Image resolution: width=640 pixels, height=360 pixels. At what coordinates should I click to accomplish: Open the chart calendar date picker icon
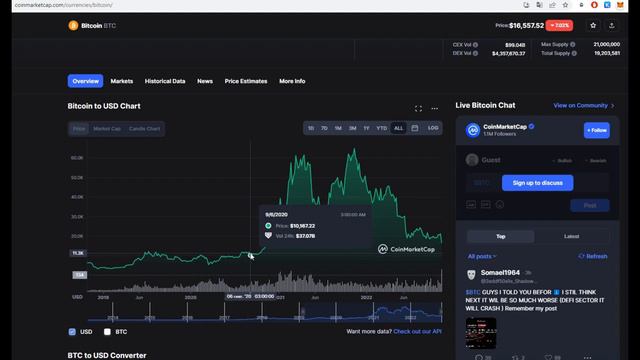coord(415,128)
